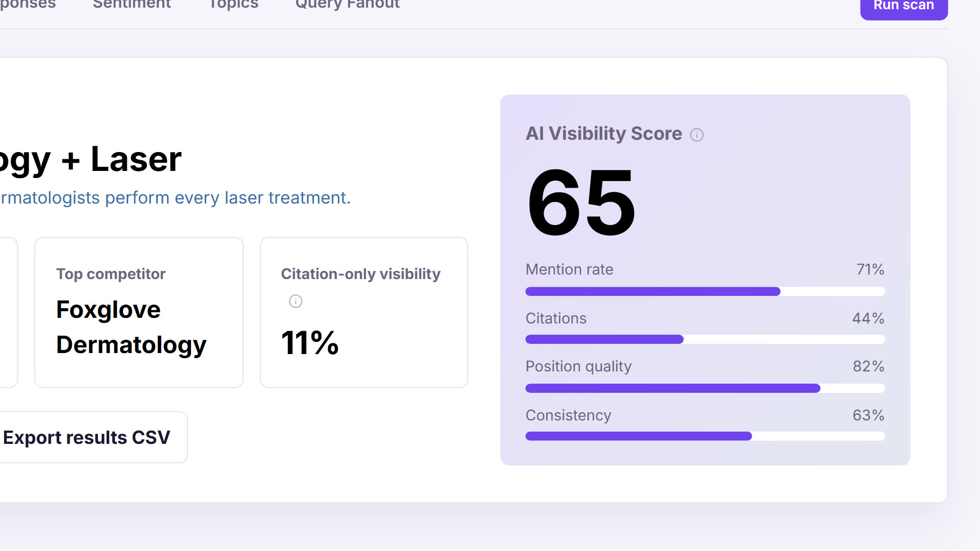This screenshot has width=980, height=551.
Task: Click the Position quality progress bar
Action: (705, 388)
